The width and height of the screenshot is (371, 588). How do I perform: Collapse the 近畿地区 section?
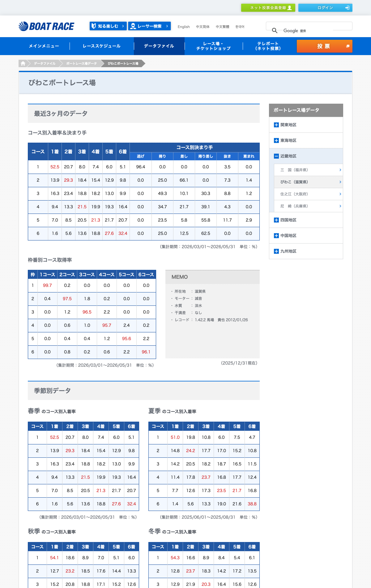[306, 156]
